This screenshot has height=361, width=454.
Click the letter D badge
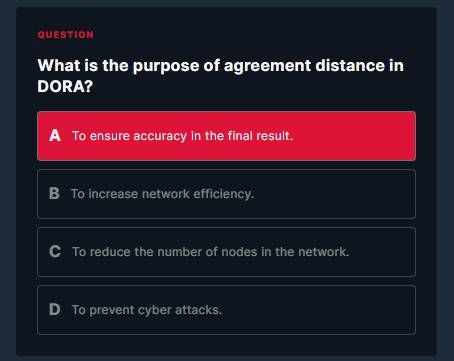[55, 310]
